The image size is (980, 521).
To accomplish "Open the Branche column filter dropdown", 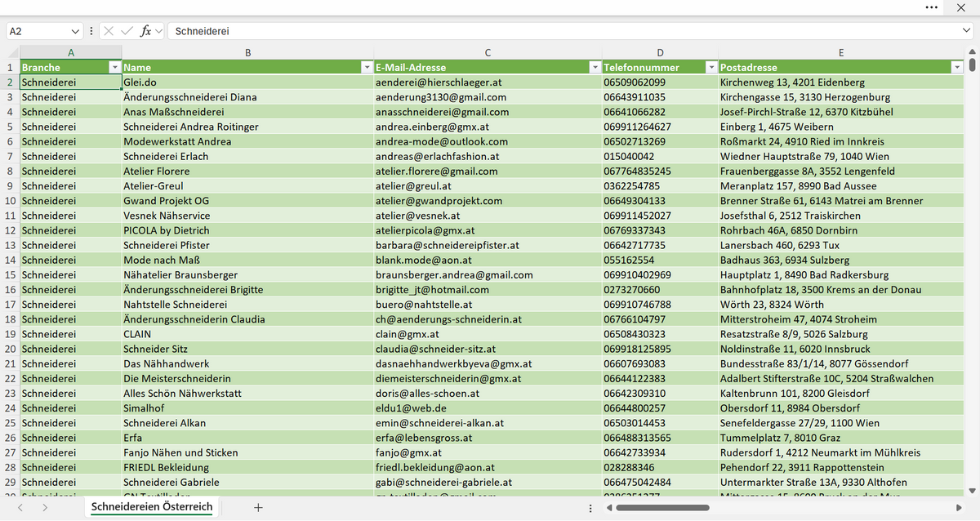I will [x=115, y=67].
